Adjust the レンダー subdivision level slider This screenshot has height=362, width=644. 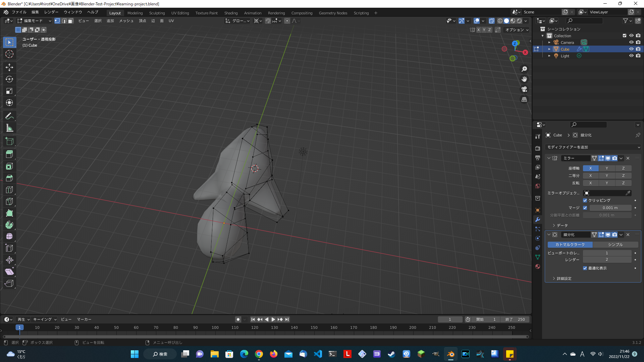607,259
